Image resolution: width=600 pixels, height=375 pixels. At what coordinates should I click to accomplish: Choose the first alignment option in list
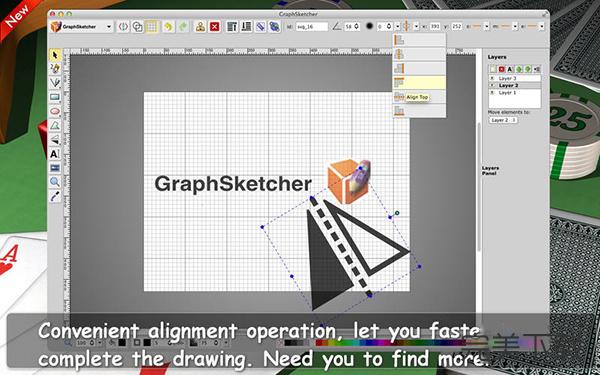(419, 40)
